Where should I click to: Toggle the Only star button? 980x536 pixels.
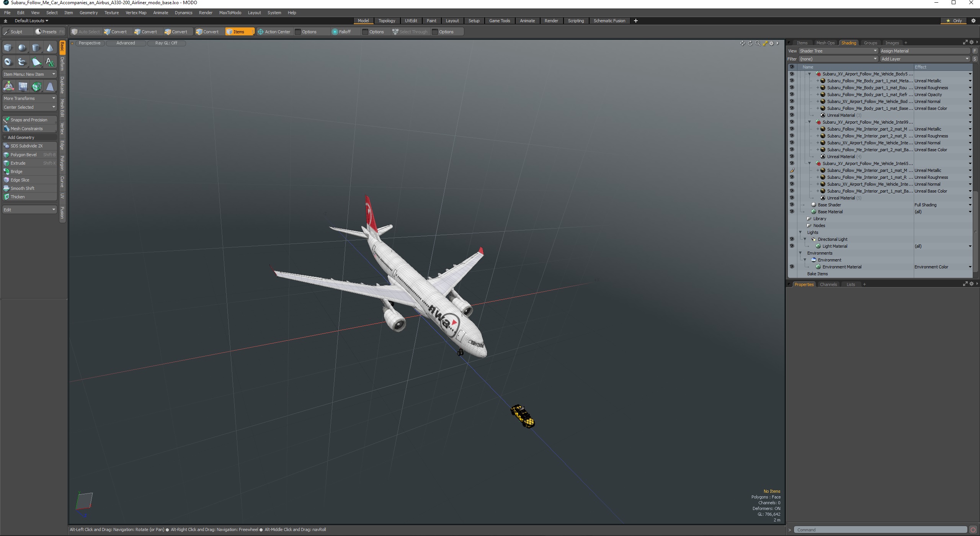click(954, 21)
